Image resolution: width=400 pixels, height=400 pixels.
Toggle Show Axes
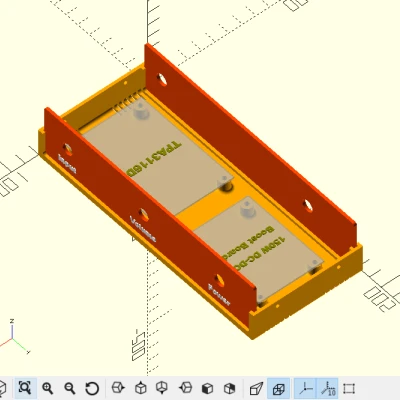305,388
